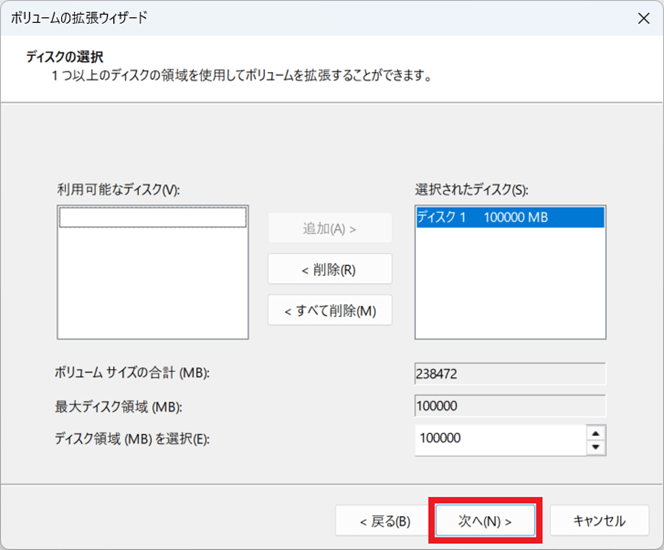
Task: Click the 利用可能なディスク(V) label
Action: click(118, 190)
